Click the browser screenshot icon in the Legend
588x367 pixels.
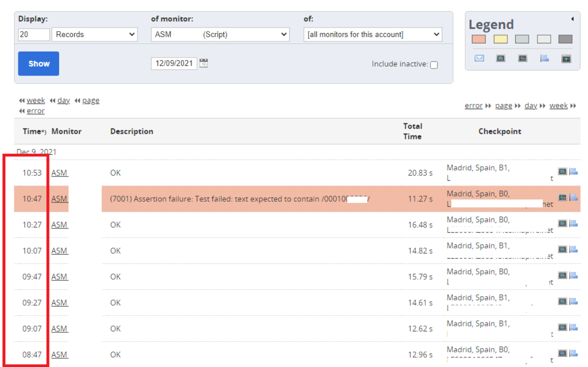coord(566,59)
